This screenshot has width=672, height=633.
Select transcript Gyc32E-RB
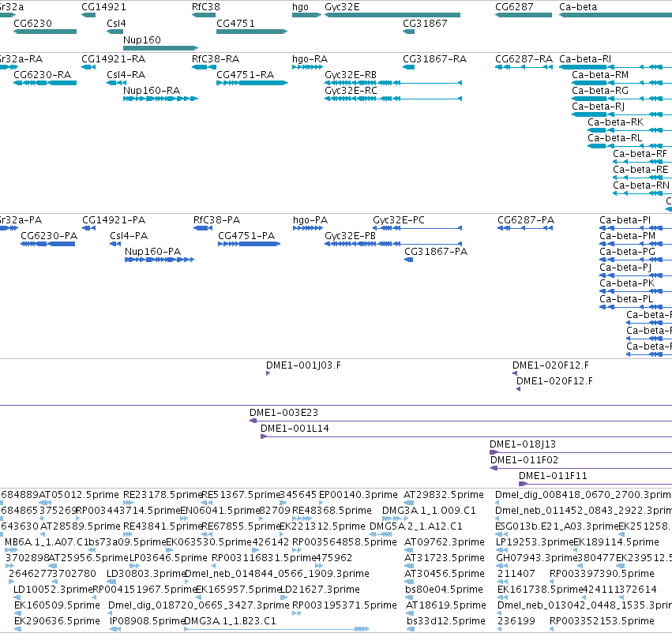click(x=393, y=83)
